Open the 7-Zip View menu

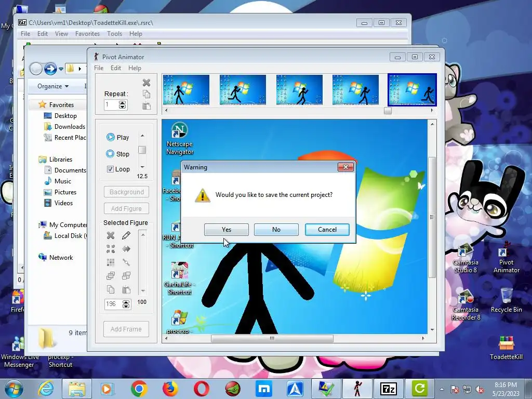click(x=61, y=34)
